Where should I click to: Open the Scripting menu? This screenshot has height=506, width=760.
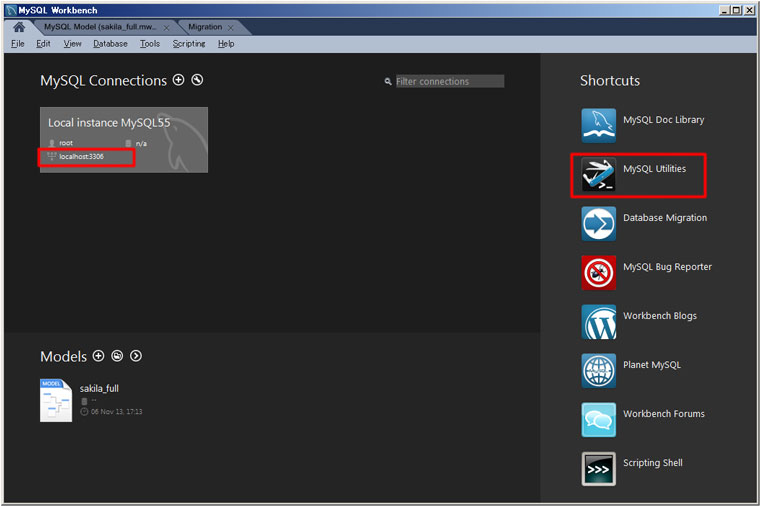(189, 44)
